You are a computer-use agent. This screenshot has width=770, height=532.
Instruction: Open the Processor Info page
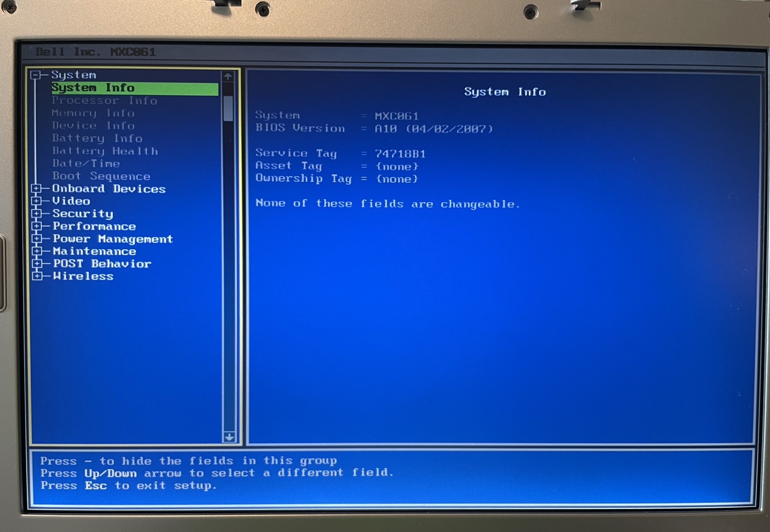pos(104,101)
